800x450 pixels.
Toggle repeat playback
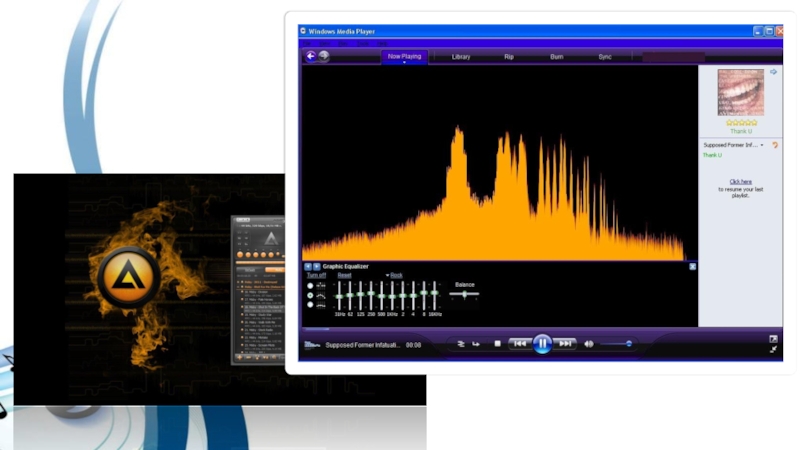[476, 344]
